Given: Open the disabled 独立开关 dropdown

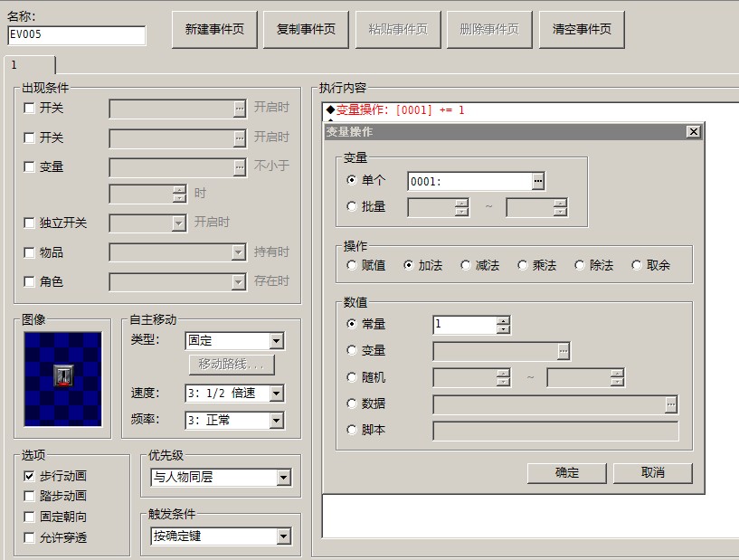Looking at the screenshot, I should tap(178, 223).
